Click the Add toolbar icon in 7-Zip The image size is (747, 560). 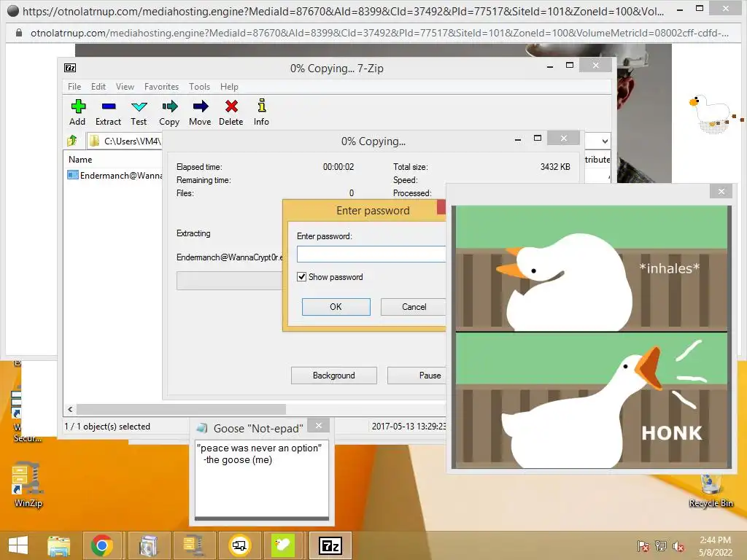tap(78, 106)
